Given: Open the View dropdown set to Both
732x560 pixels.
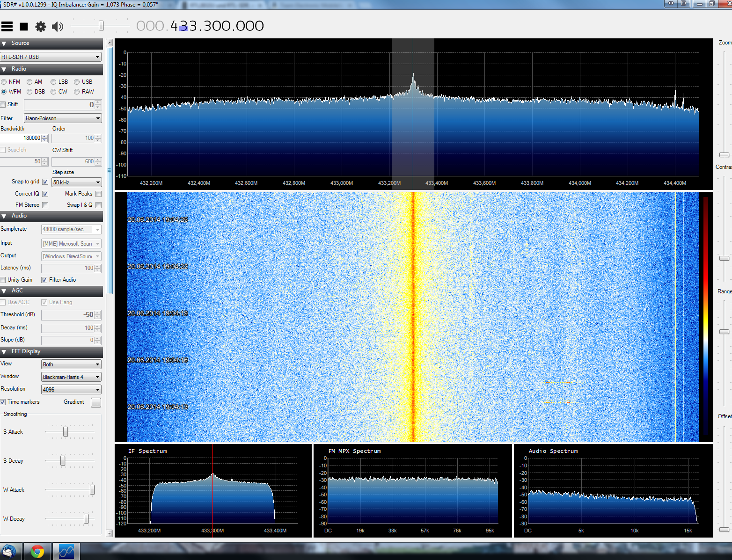Looking at the screenshot, I should [x=71, y=364].
